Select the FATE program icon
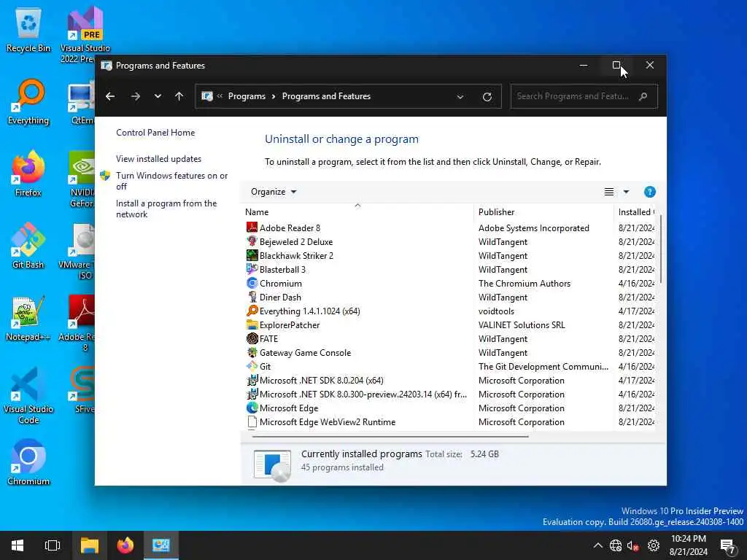Screen dimensions: 747x560 pyautogui.click(x=252, y=338)
